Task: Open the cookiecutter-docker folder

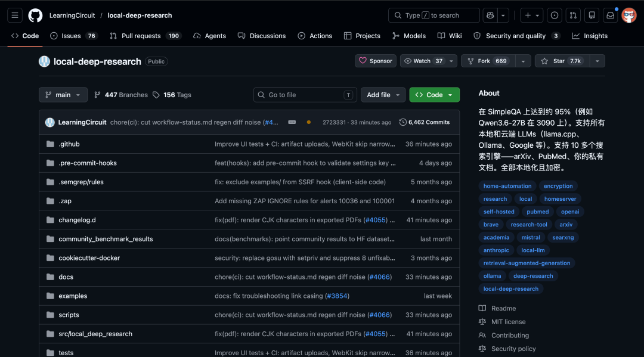Action: click(x=89, y=257)
